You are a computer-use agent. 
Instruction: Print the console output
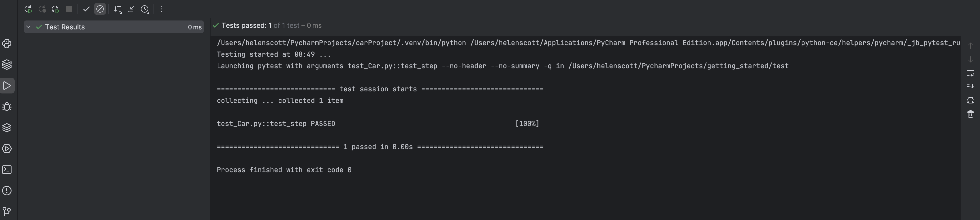[970, 100]
